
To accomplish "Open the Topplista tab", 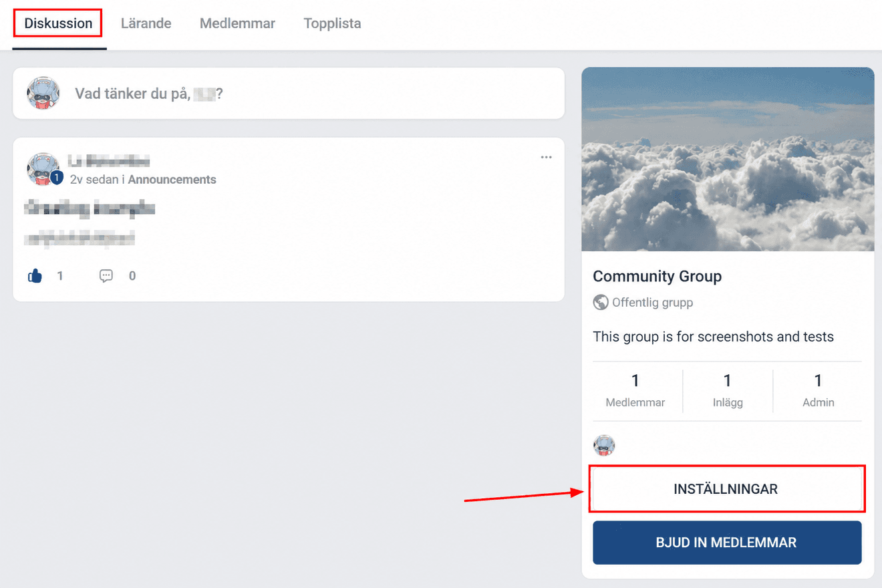I will [x=332, y=23].
